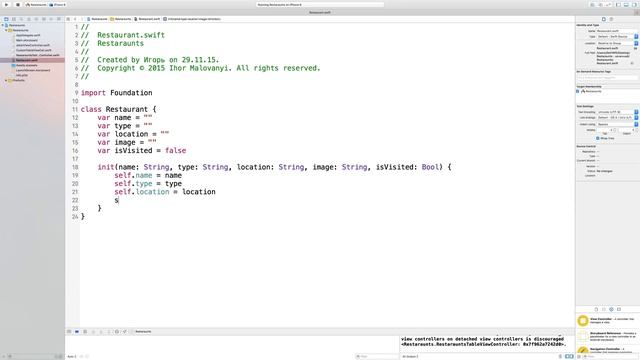Select Restaurant.swift in the navigator
640x360 pixels.
(x=27, y=60)
